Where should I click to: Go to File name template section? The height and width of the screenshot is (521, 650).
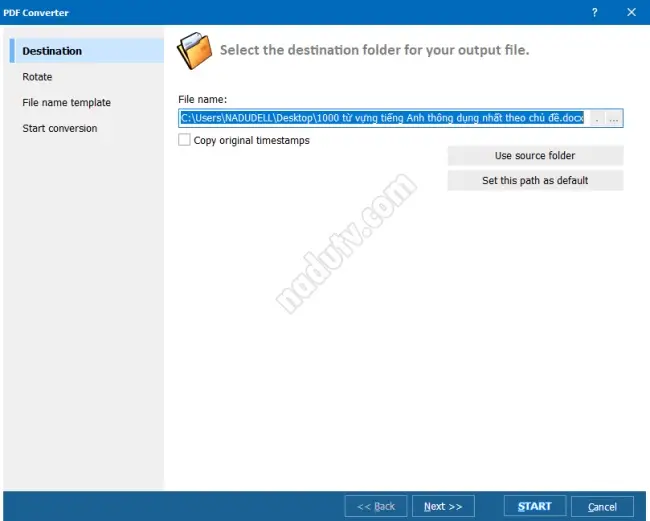tap(66, 102)
